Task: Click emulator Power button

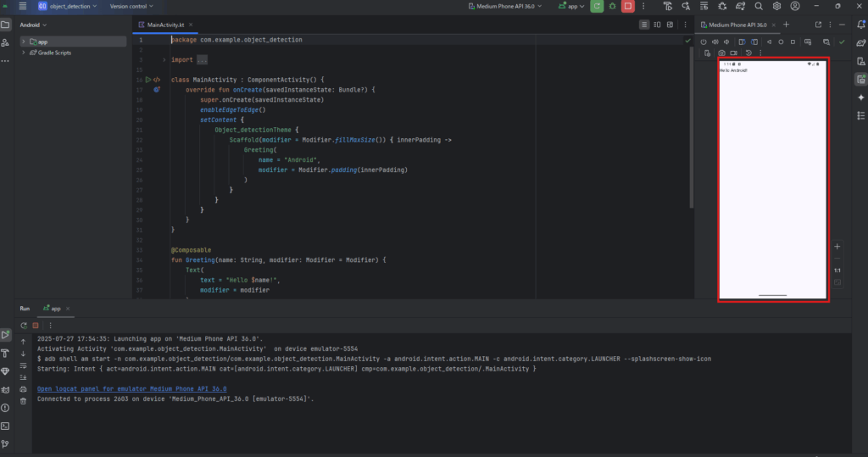Action: (704, 42)
